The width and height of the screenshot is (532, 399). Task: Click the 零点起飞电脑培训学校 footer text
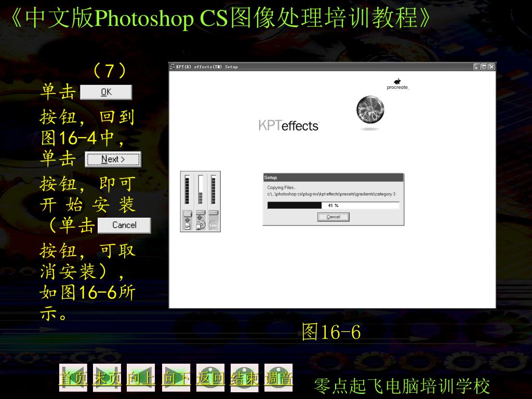coord(402,386)
